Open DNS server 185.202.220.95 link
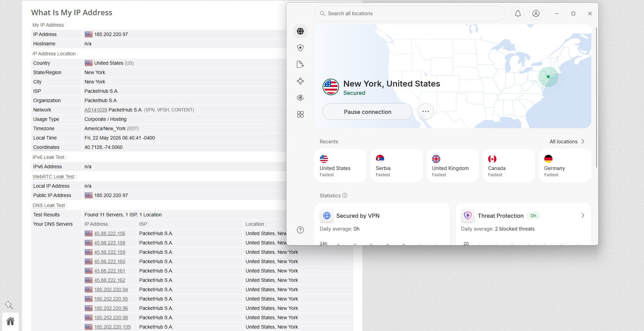This screenshot has width=644, height=331. point(111,299)
